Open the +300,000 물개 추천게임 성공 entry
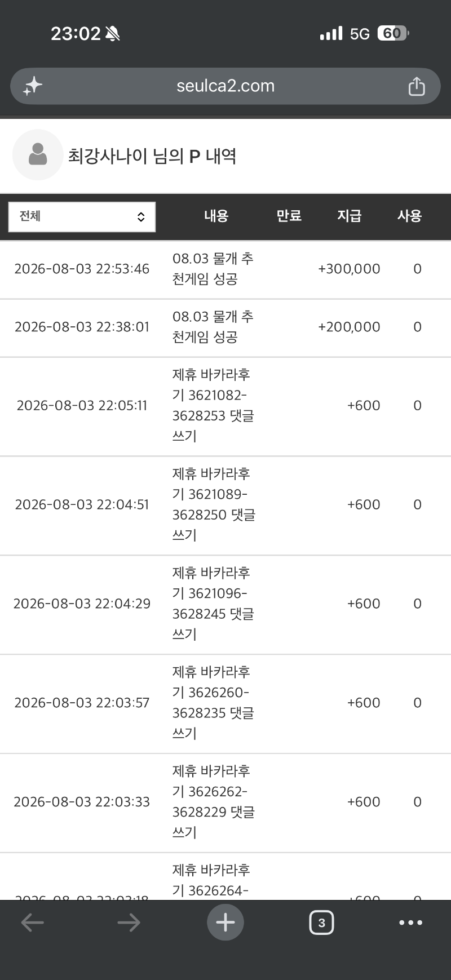The width and height of the screenshot is (451, 980). click(225, 269)
